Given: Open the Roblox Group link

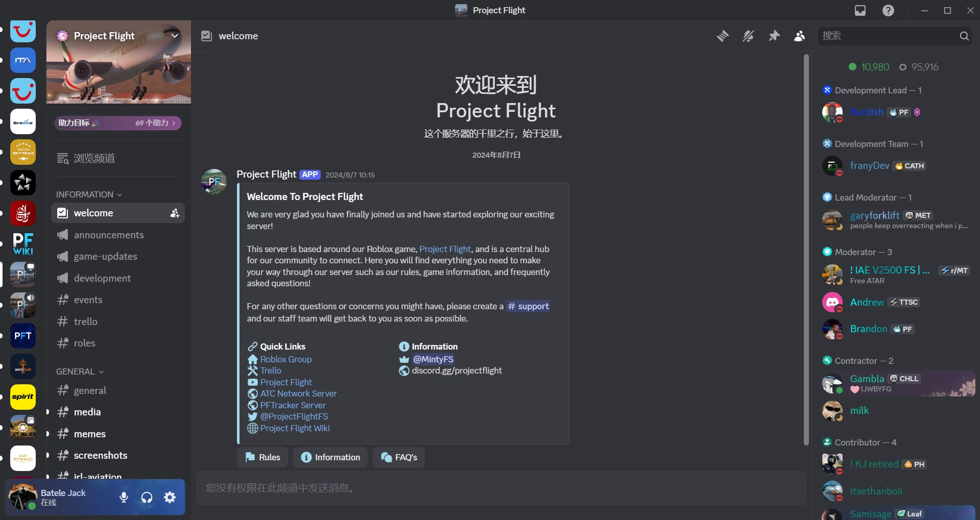Looking at the screenshot, I should pyautogui.click(x=286, y=359).
